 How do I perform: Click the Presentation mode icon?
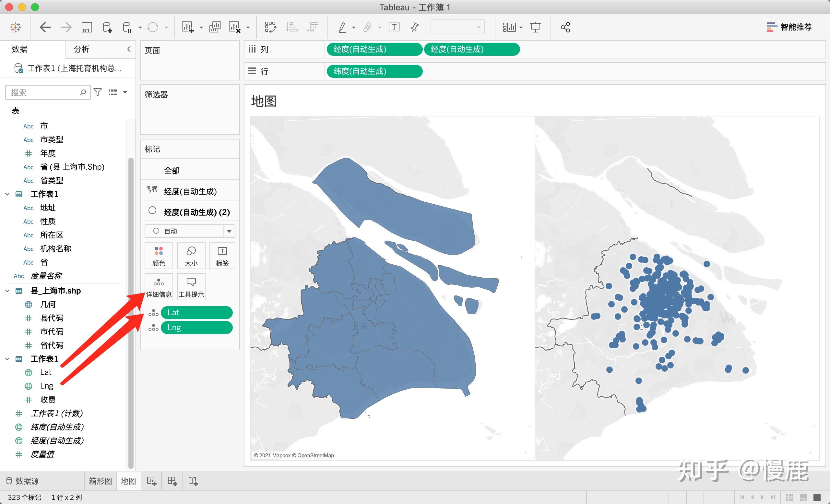pyautogui.click(x=536, y=27)
